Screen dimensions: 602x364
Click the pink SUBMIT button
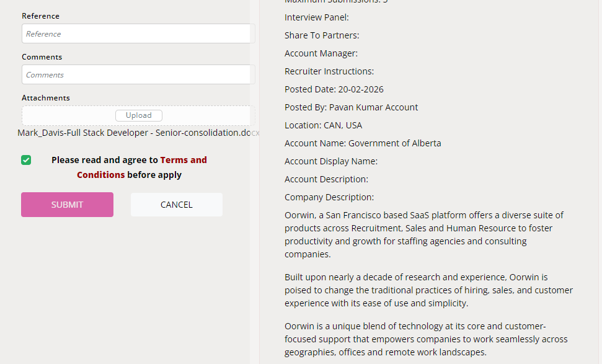(67, 205)
